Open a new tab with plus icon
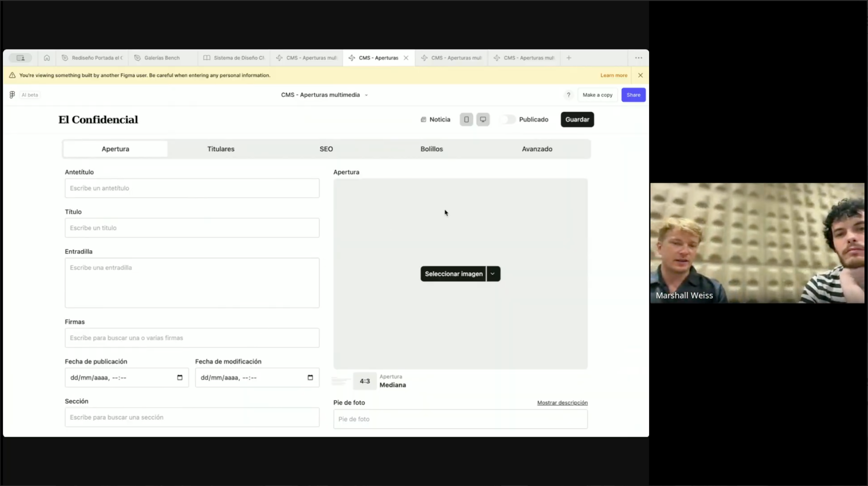Screen dimensions: 868x486 pos(569,58)
